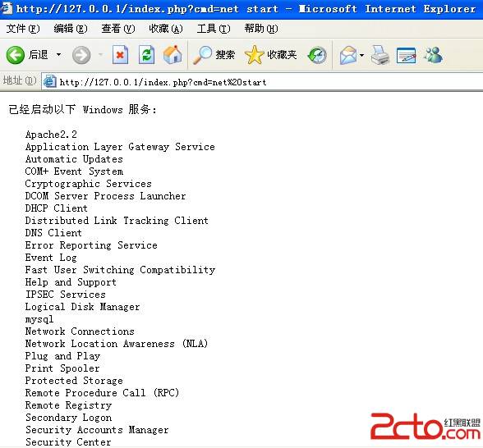This screenshot has width=483, height=448.
Task: Stop page loading with the red X icon
Action: [120, 55]
